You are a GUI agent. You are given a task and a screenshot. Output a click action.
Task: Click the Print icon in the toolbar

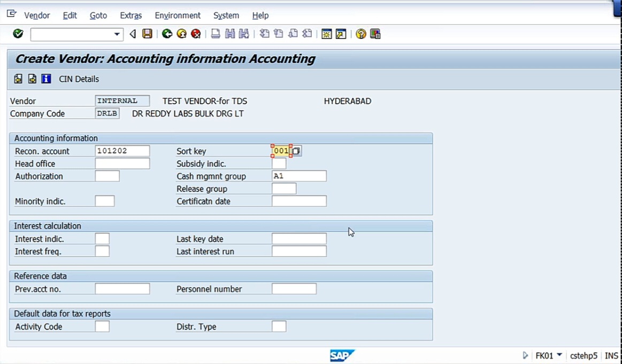[x=216, y=34]
